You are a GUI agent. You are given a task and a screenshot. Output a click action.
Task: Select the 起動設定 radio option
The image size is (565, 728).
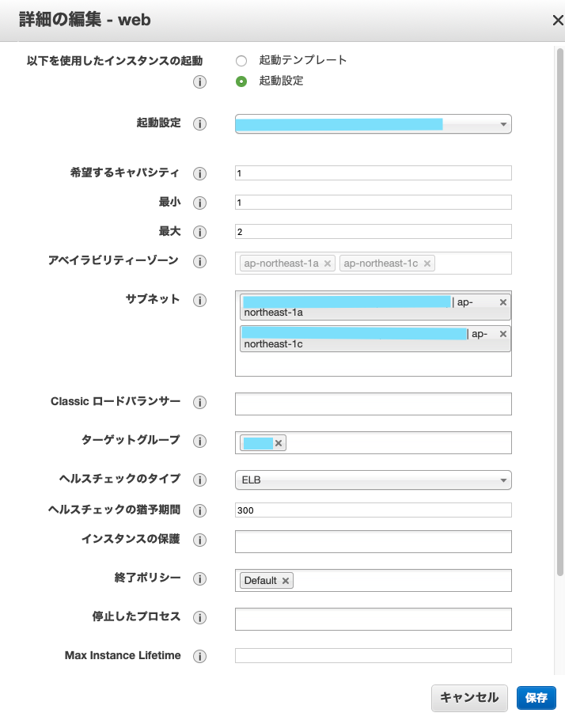pyautogui.click(x=241, y=81)
